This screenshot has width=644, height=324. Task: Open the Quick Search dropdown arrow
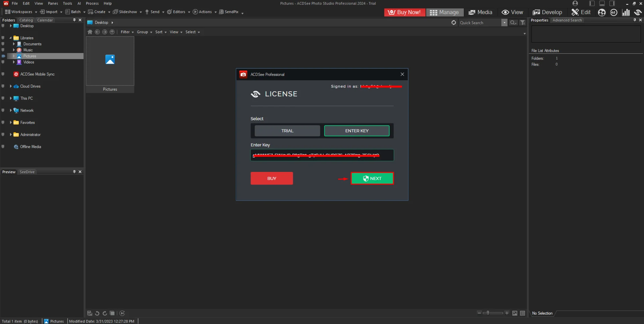point(504,22)
